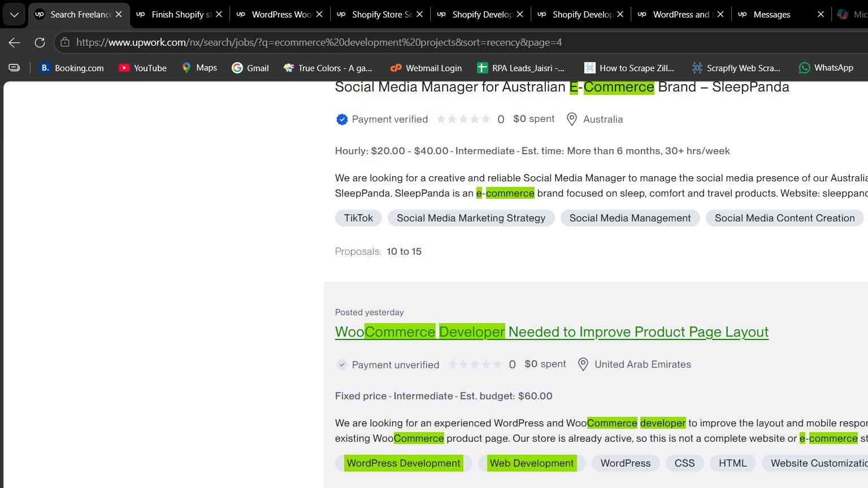Open the Maps bookmark
Image resolution: width=868 pixels, height=488 pixels.
[x=199, y=68]
